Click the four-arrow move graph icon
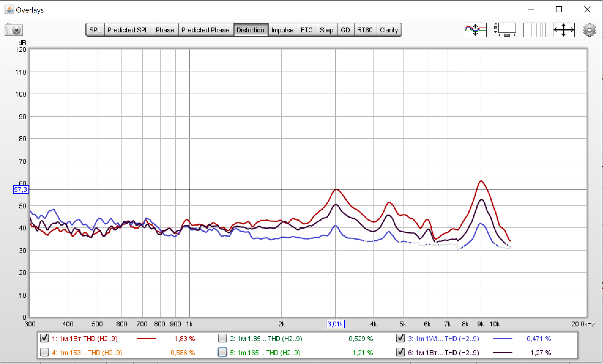Image resolution: width=603 pixels, height=364 pixels. (564, 30)
